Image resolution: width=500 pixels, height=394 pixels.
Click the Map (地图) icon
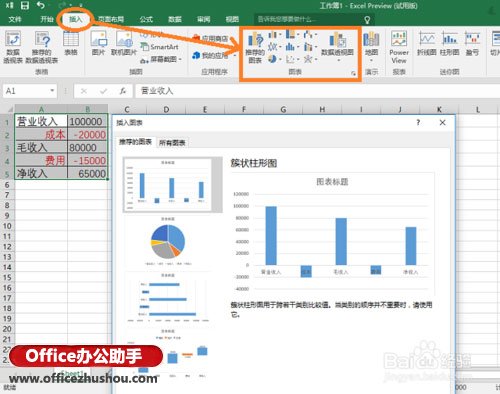point(371,43)
